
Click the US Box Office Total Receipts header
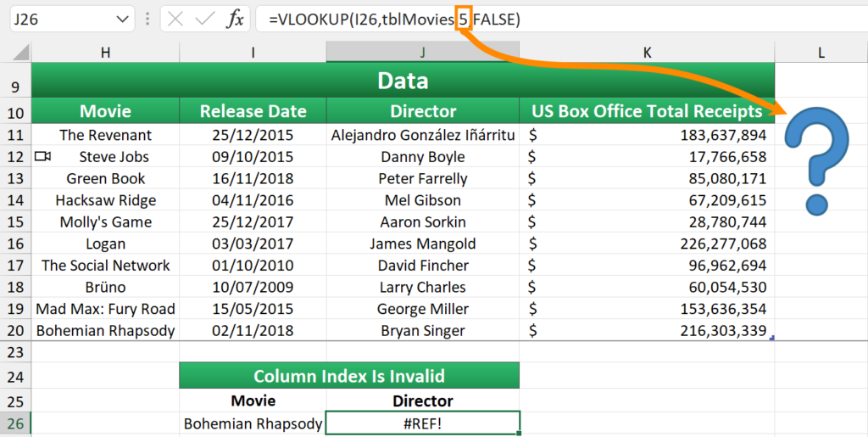coord(647,111)
